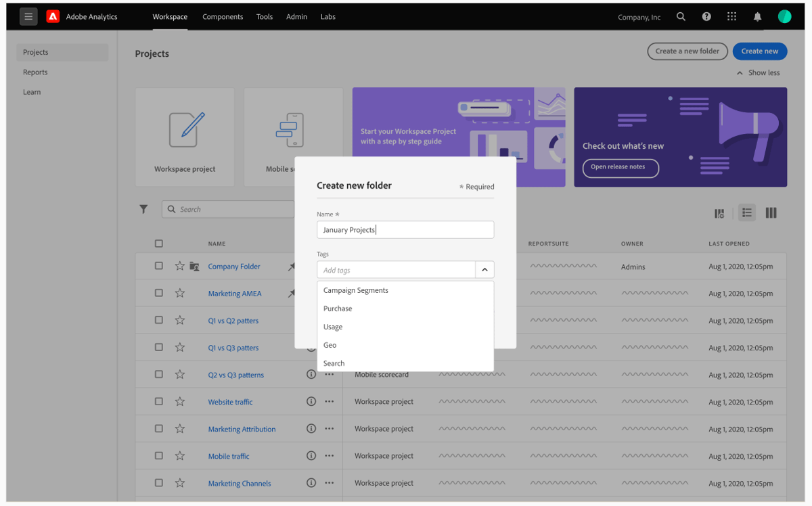
Task: Click the Create new button
Action: 759,51
